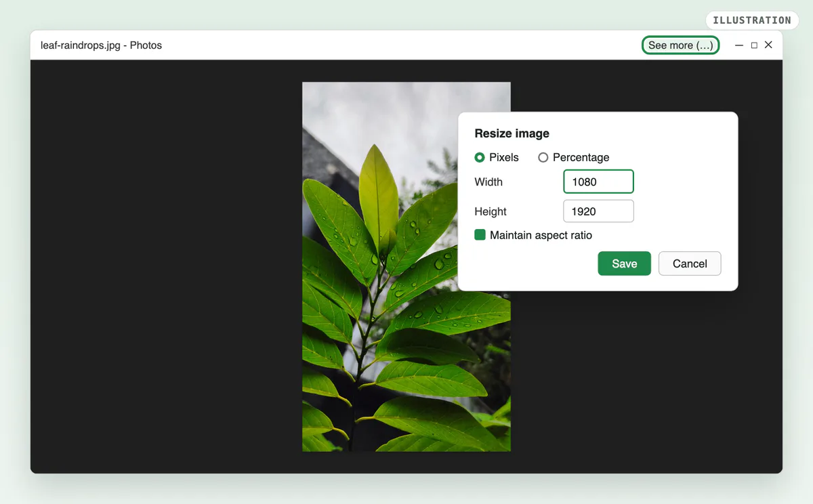
Task: Open the See more (…) menu
Action: (680, 45)
